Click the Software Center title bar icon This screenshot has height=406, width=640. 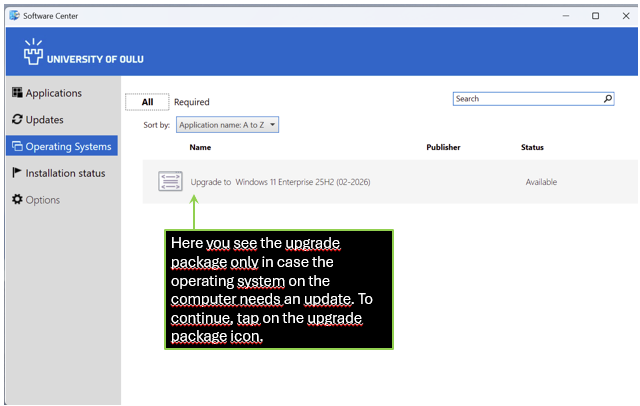(13, 16)
